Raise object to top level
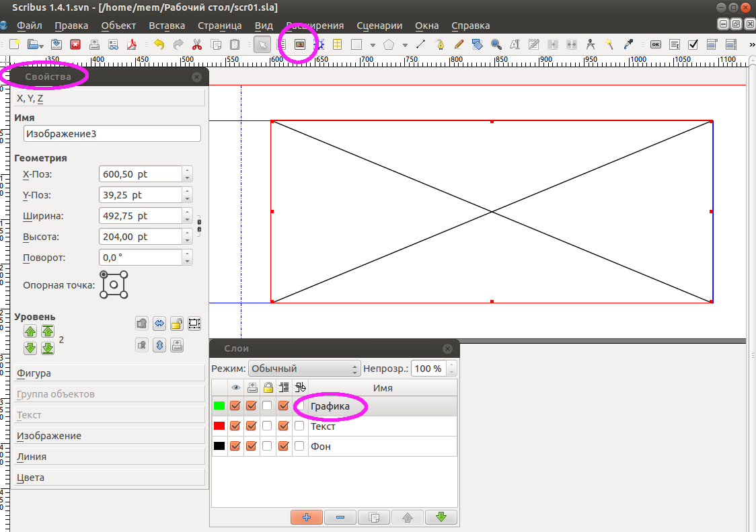The image size is (756, 532). 48,331
